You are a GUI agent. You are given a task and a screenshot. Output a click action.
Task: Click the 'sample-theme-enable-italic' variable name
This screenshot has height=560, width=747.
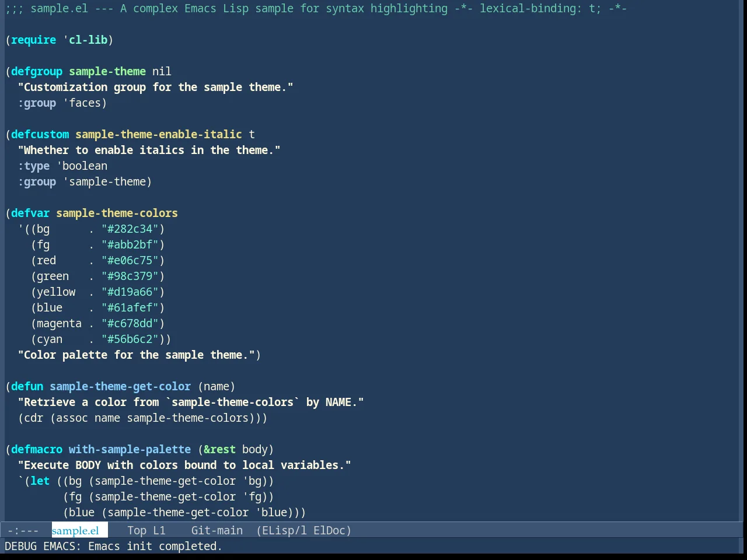159,134
